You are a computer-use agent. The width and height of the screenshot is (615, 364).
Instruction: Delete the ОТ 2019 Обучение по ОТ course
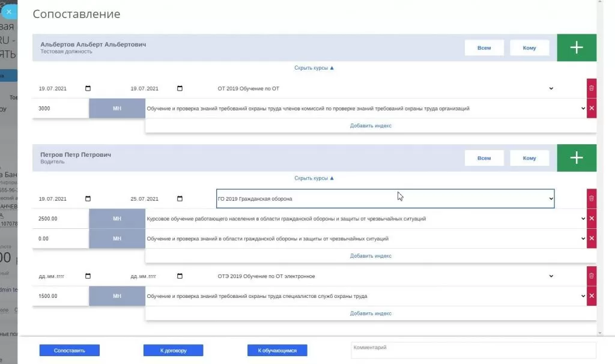[591, 88]
